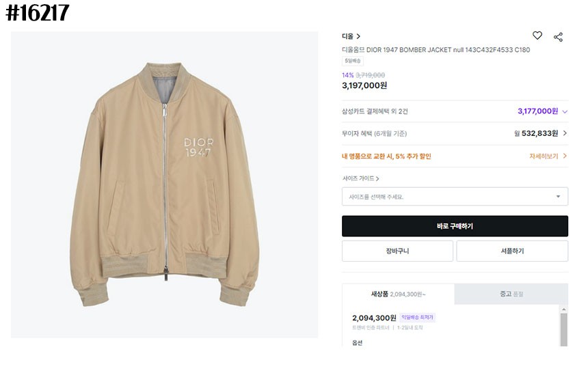Click the 바로 구매하기 button
The image size is (588, 373).
(x=455, y=226)
